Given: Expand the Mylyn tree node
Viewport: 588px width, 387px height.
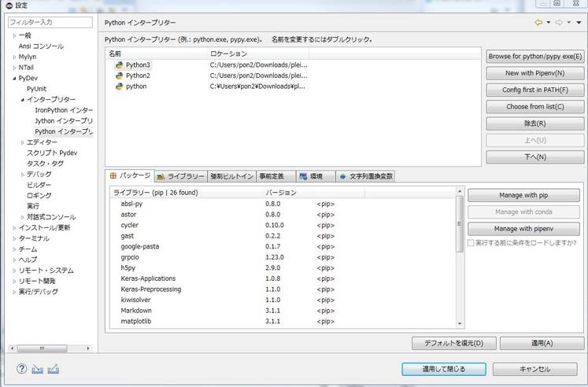Looking at the screenshot, I should [14, 57].
